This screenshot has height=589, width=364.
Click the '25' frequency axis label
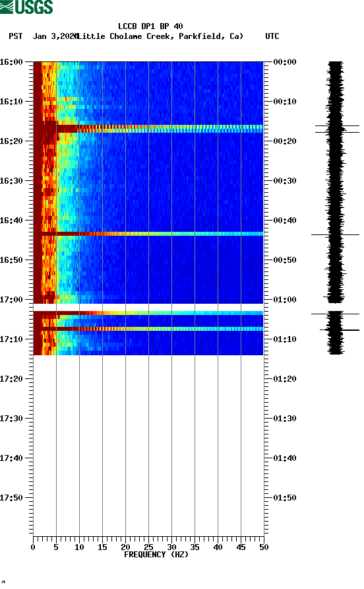pyautogui.click(x=148, y=547)
